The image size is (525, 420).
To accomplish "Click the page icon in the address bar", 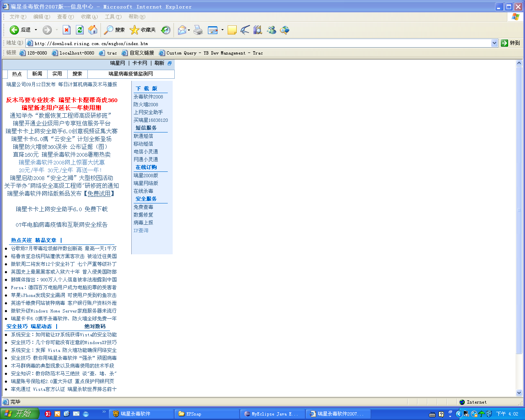I will pyautogui.click(x=30, y=43).
